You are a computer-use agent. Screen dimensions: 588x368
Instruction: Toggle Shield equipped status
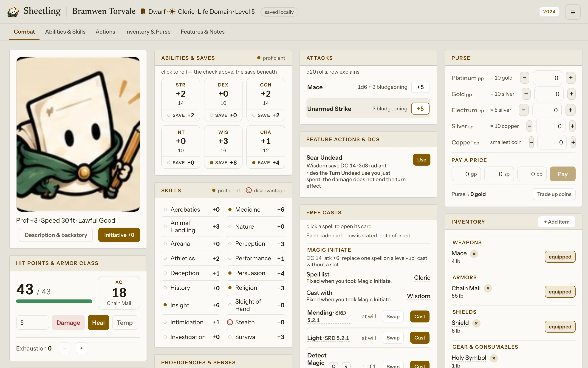[560, 327]
